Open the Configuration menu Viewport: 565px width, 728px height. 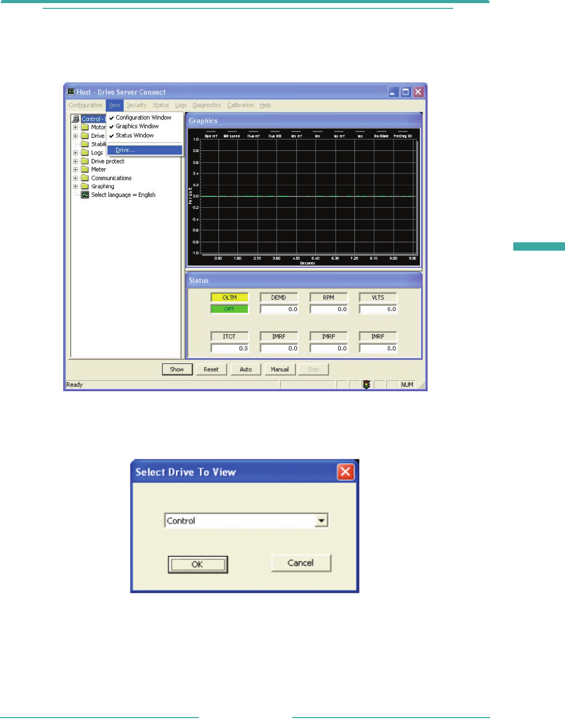(86, 105)
